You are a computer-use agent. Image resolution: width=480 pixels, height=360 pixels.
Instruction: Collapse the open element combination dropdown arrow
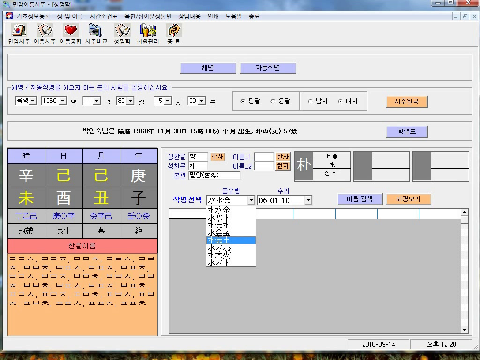[251, 200]
